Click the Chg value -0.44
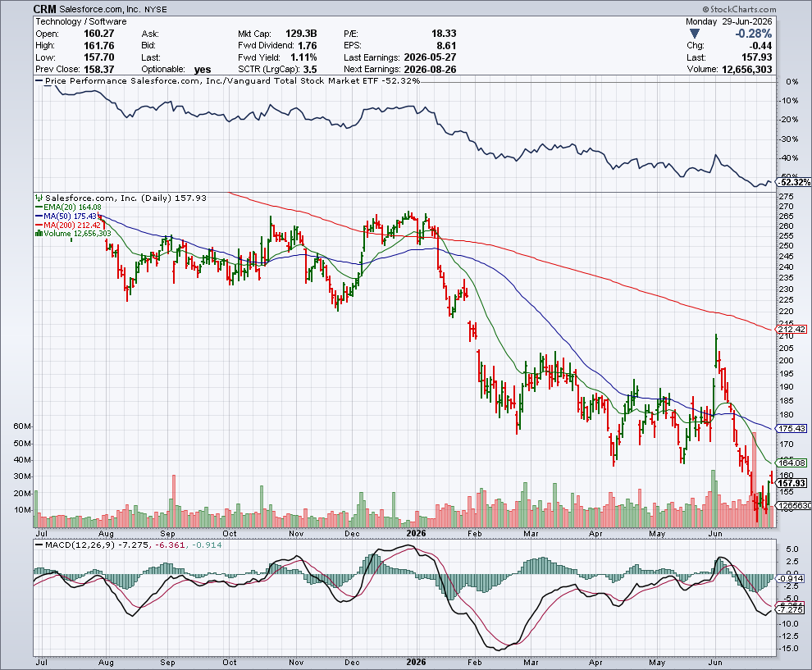812x670 pixels. click(x=760, y=46)
